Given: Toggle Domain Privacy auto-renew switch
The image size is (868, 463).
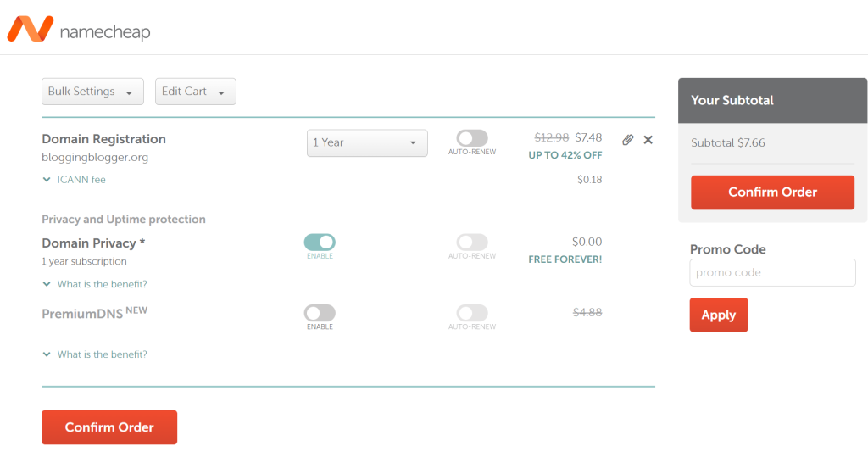Looking at the screenshot, I should point(472,243).
